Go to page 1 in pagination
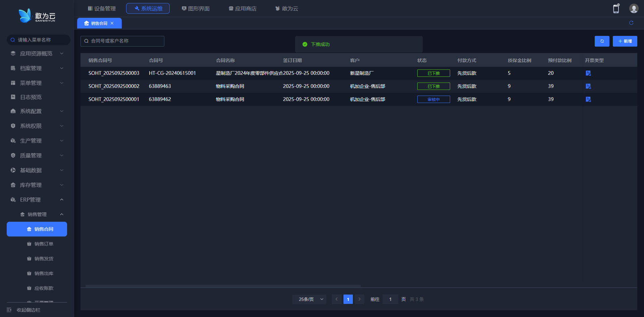 (x=348, y=299)
